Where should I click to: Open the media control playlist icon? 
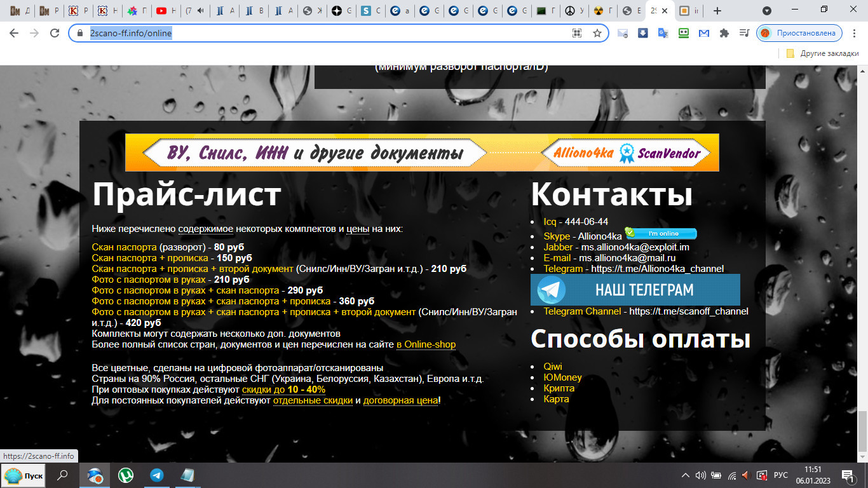[744, 33]
